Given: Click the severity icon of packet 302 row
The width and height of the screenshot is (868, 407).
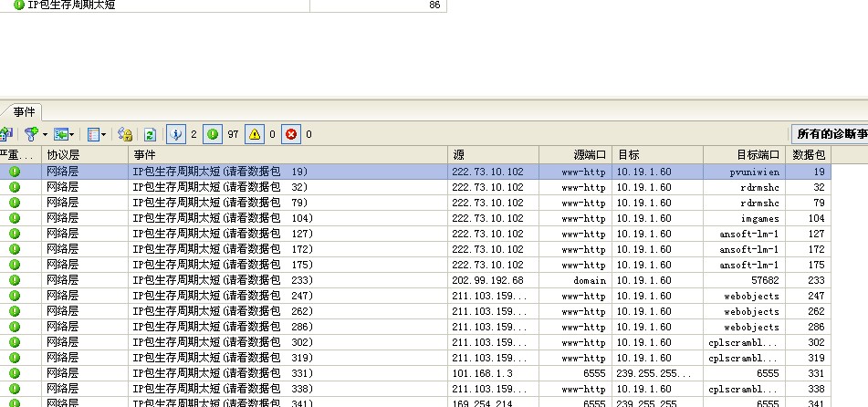Looking at the screenshot, I should click(x=15, y=342).
